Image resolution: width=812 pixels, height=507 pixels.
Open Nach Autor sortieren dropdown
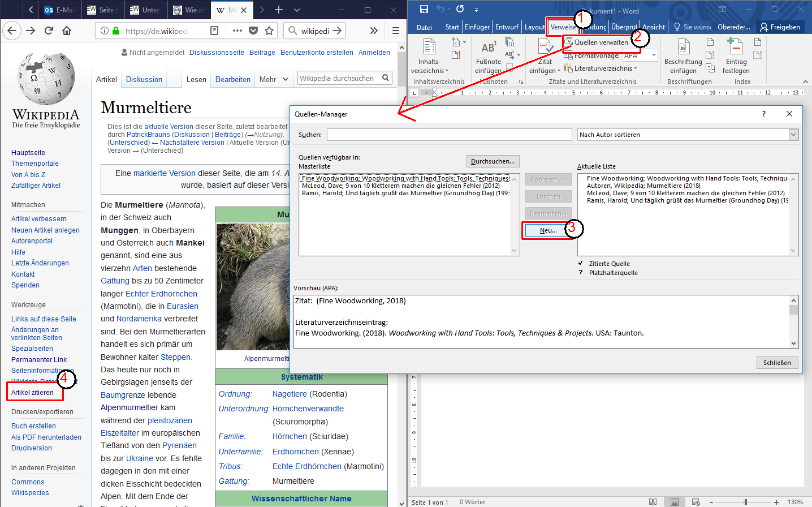pos(793,135)
